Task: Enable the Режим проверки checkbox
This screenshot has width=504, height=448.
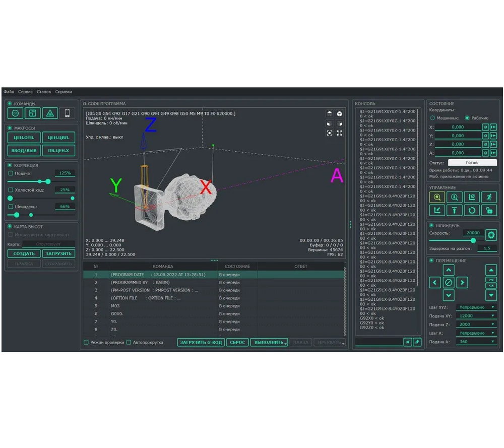Action: [86, 342]
